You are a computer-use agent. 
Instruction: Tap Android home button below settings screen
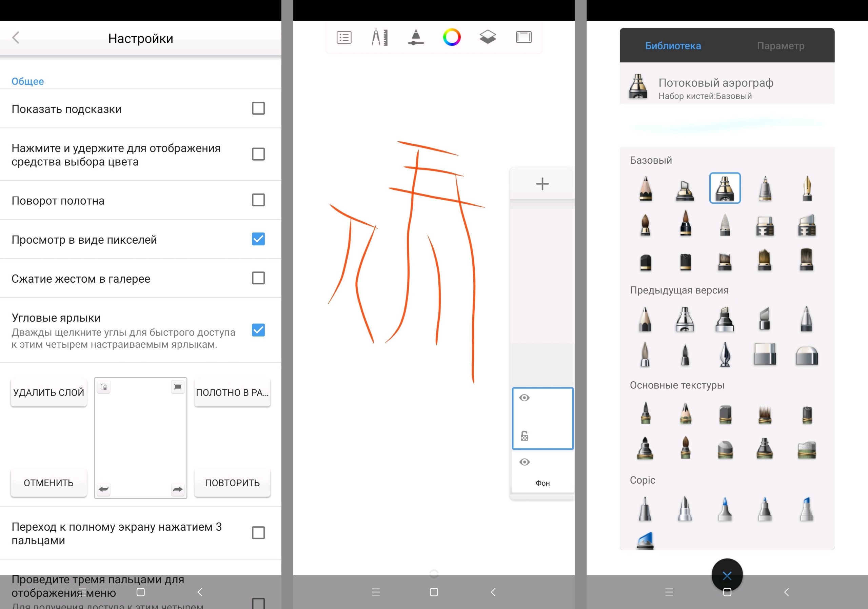(141, 592)
